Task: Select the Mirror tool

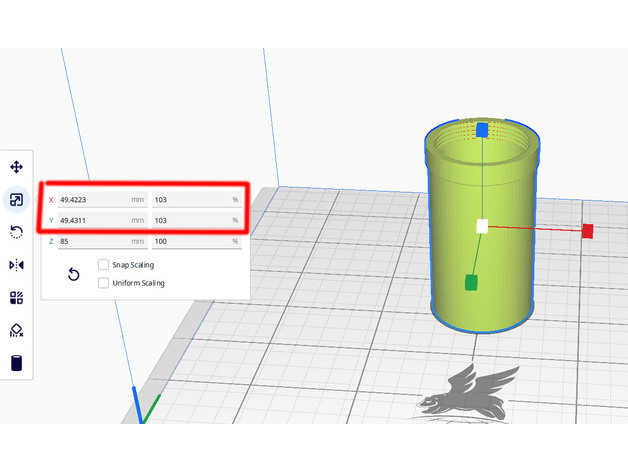Action: click(x=16, y=265)
